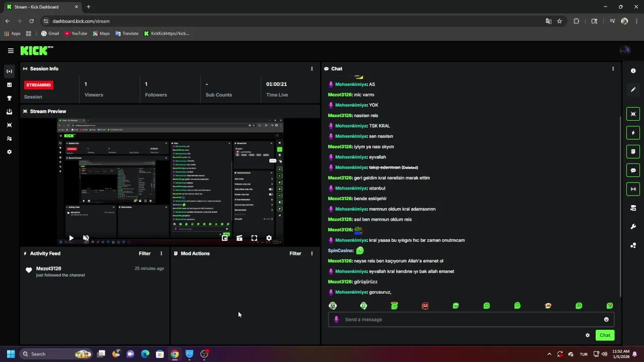
Task: Select the red angry emote in quick row
Action: click(425, 306)
